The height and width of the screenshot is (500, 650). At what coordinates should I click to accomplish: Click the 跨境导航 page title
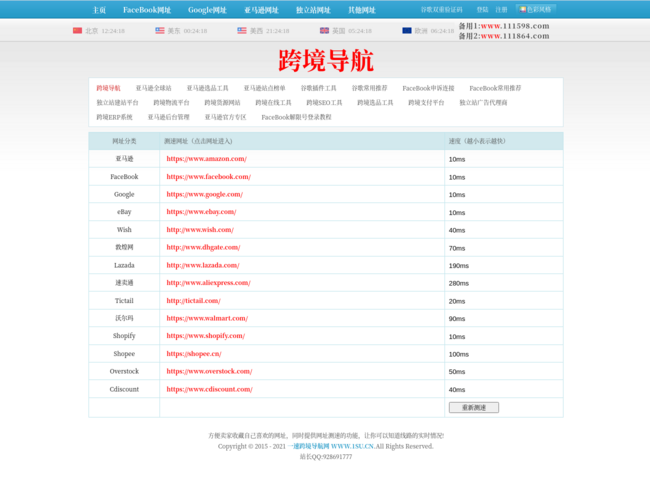[x=326, y=61]
